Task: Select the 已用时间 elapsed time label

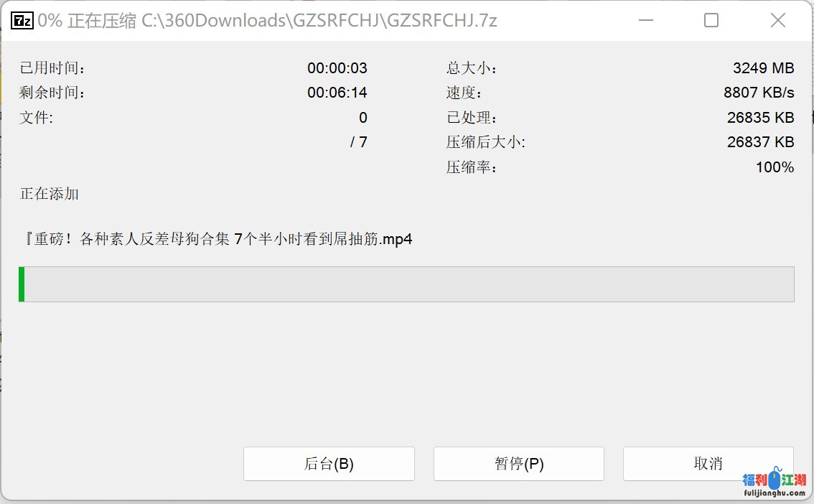Action: point(52,68)
